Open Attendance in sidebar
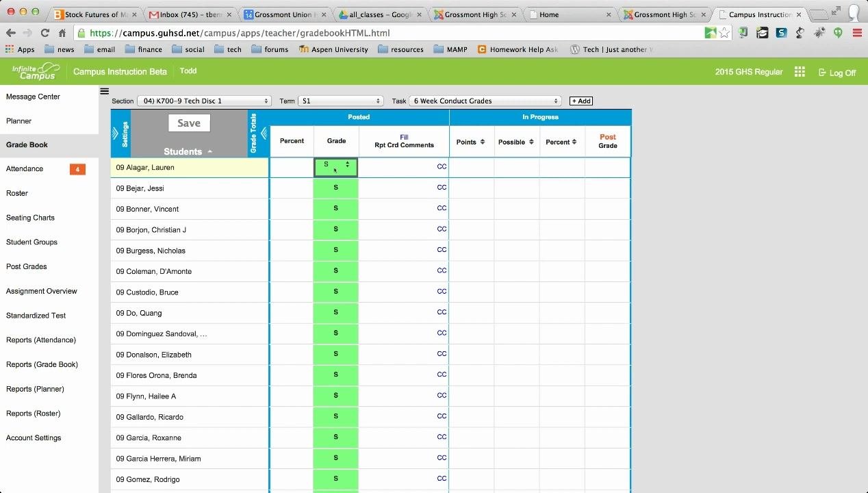The height and width of the screenshot is (493, 868). pos(25,168)
